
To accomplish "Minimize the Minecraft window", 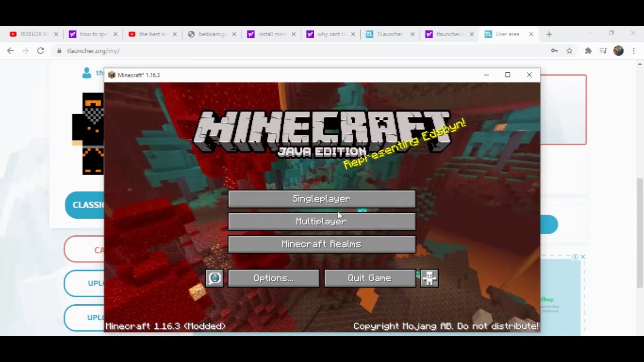I will coord(486,75).
